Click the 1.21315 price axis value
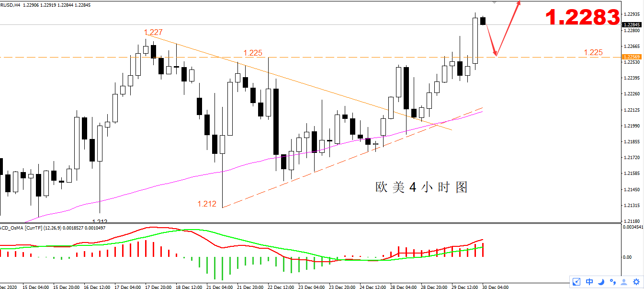Image resolution: width=644 pixels, height=289 pixels. point(633,206)
